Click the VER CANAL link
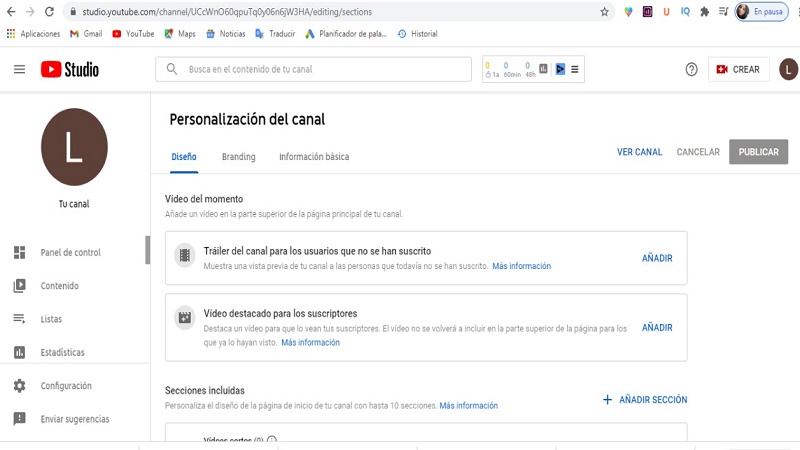The image size is (800, 450). [x=639, y=152]
